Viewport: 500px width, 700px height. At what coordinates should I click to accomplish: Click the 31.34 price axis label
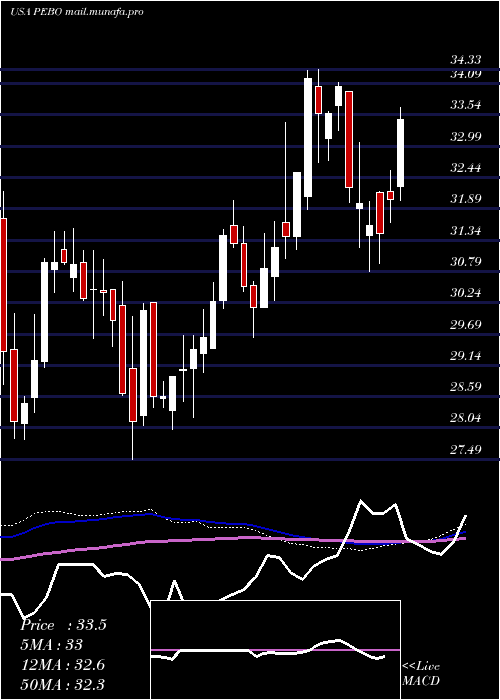coord(465,231)
